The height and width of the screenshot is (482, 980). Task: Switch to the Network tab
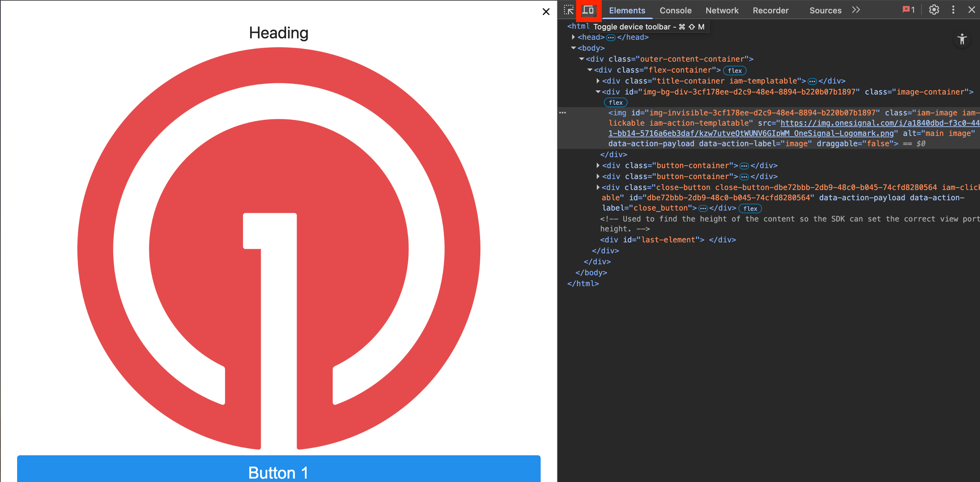[722, 11]
